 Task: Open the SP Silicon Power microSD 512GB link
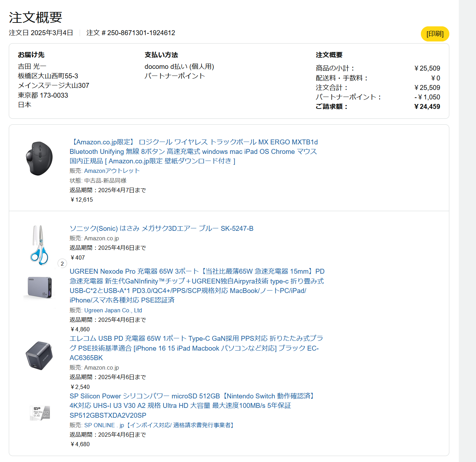[x=193, y=405]
